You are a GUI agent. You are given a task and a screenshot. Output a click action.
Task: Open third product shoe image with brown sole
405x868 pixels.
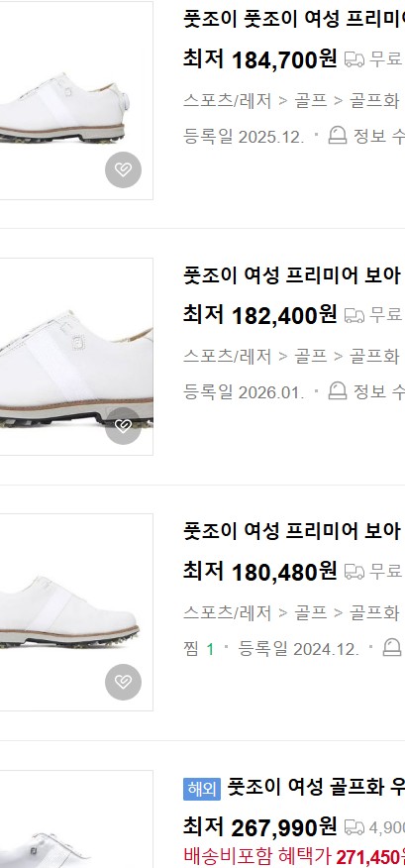pos(76,612)
